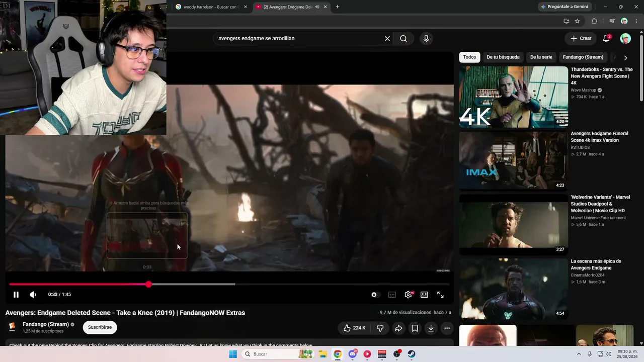The width and height of the screenshot is (644, 362).
Task: Switch the player to theater mode
Action: click(424, 295)
